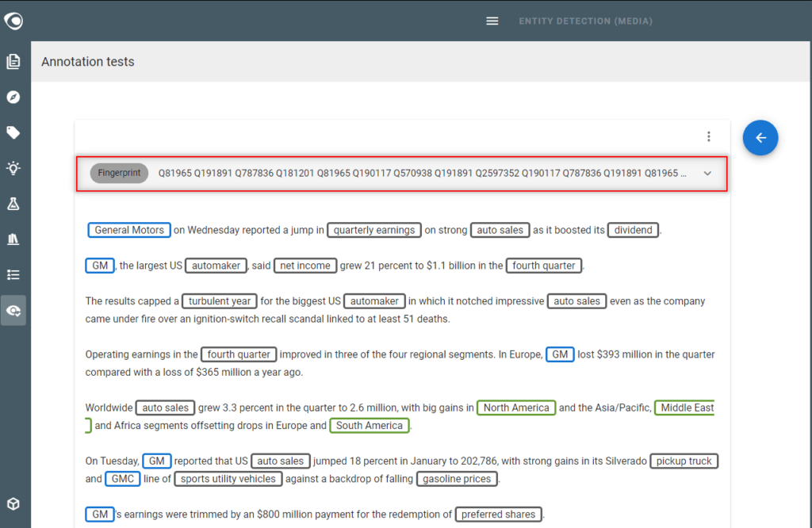812x528 pixels.
Task: Click GM tag before 's earnings were trimmed
Action: pyautogui.click(x=99, y=515)
